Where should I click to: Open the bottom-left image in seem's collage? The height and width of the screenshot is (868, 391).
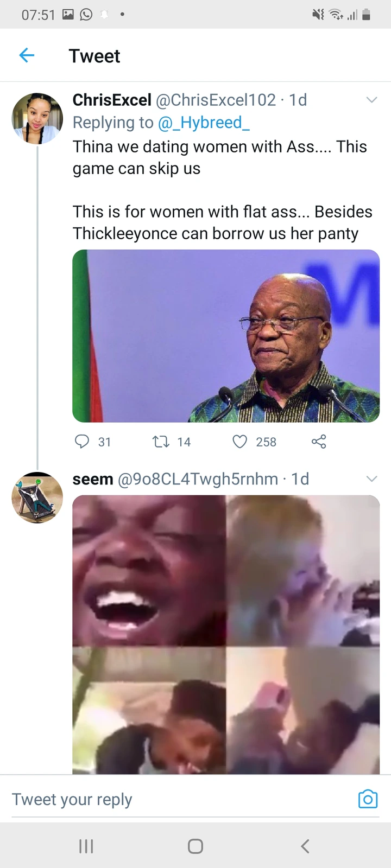point(149,711)
